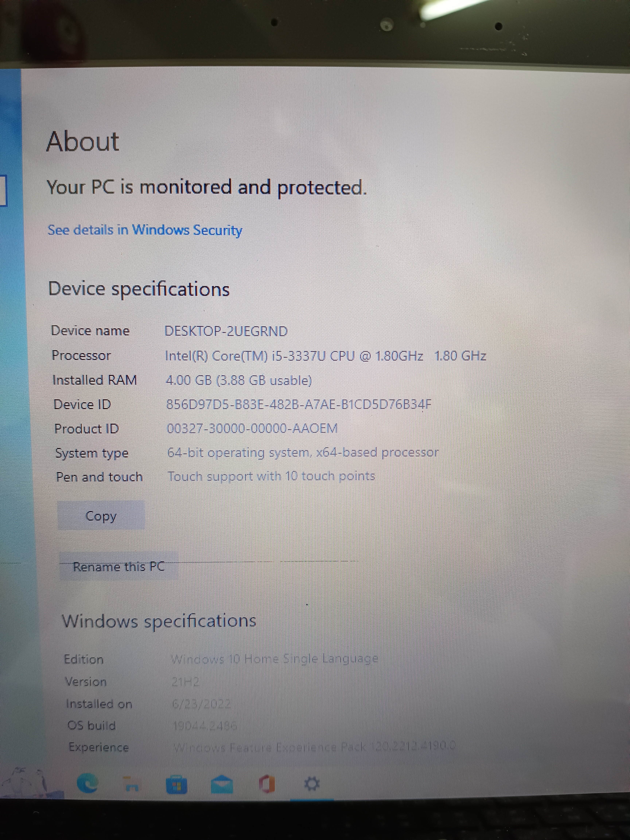
Task: Click Your PC is monitored and protected text
Action: pos(207,187)
